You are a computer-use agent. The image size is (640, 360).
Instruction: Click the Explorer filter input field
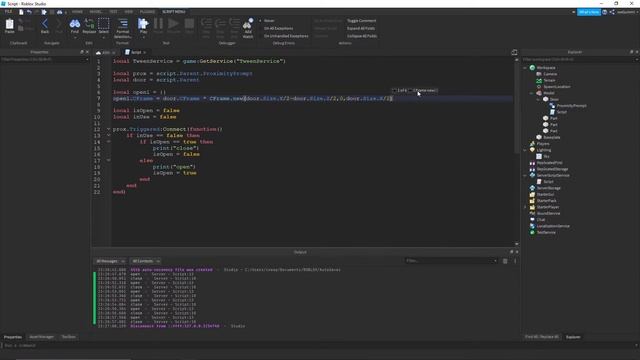579,60
